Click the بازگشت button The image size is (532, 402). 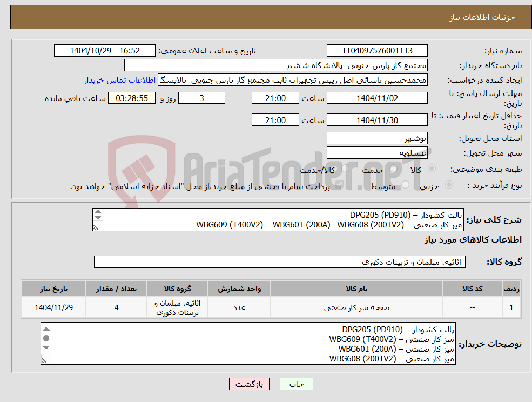pyautogui.click(x=249, y=384)
